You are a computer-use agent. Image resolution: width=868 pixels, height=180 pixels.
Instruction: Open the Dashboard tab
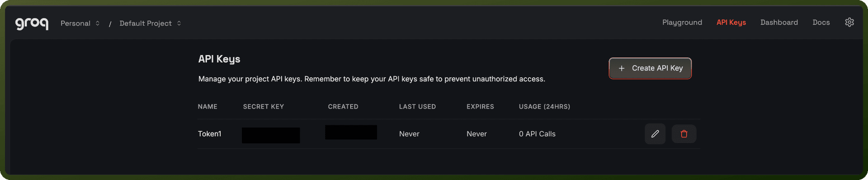point(779,22)
